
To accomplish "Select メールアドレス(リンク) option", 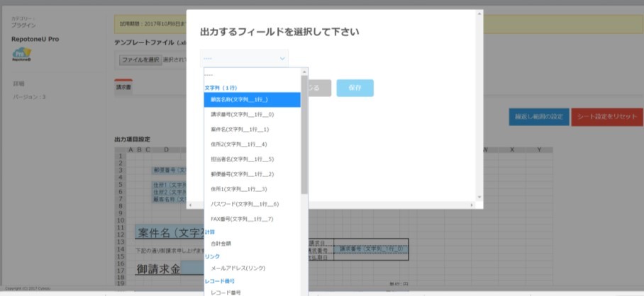I will coord(252,268).
